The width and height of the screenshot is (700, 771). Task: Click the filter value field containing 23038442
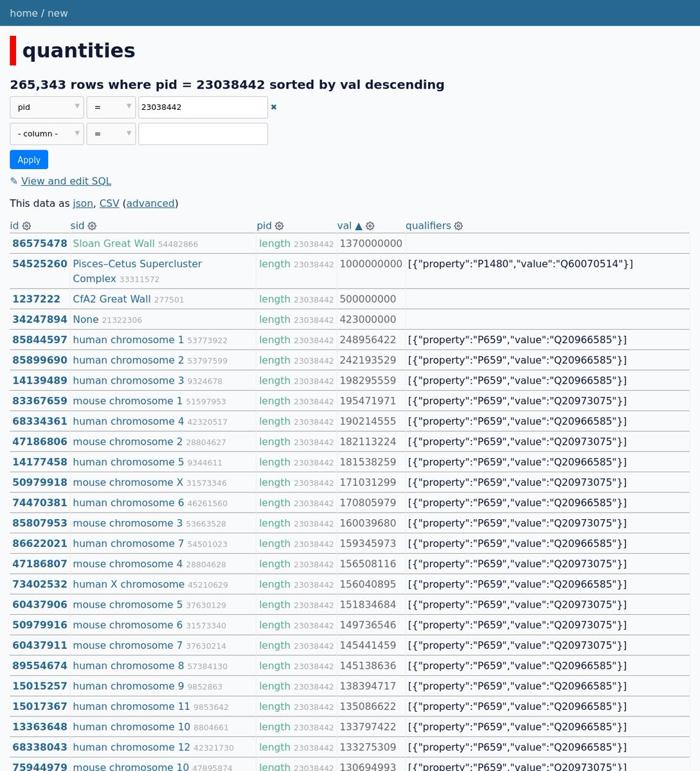point(202,107)
